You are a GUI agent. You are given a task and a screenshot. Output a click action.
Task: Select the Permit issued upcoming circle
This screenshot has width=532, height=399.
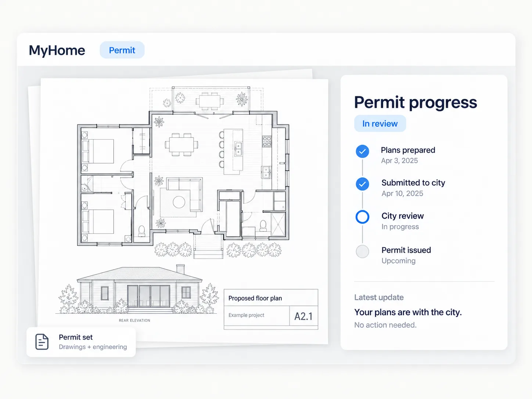point(362,251)
